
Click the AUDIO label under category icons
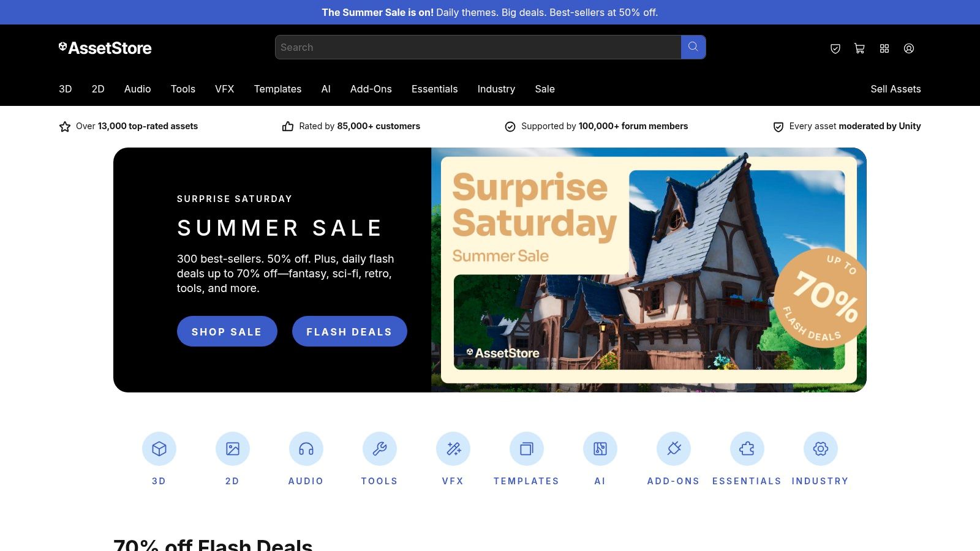[x=306, y=481]
